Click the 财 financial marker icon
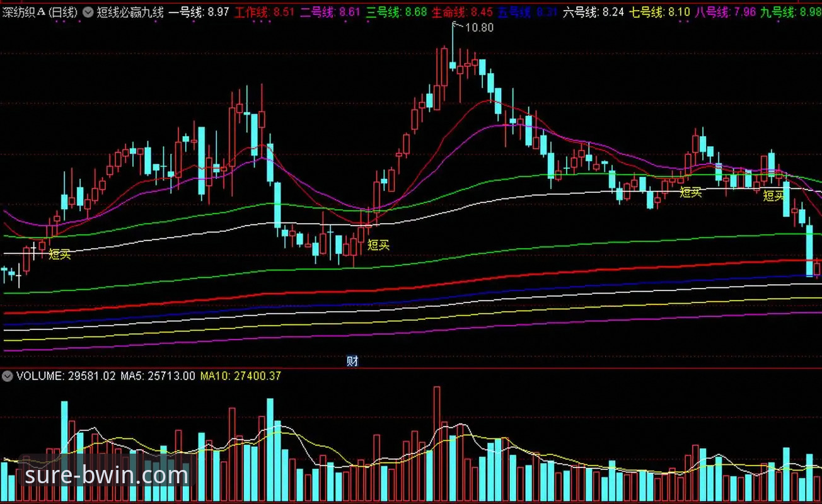 tap(352, 361)
